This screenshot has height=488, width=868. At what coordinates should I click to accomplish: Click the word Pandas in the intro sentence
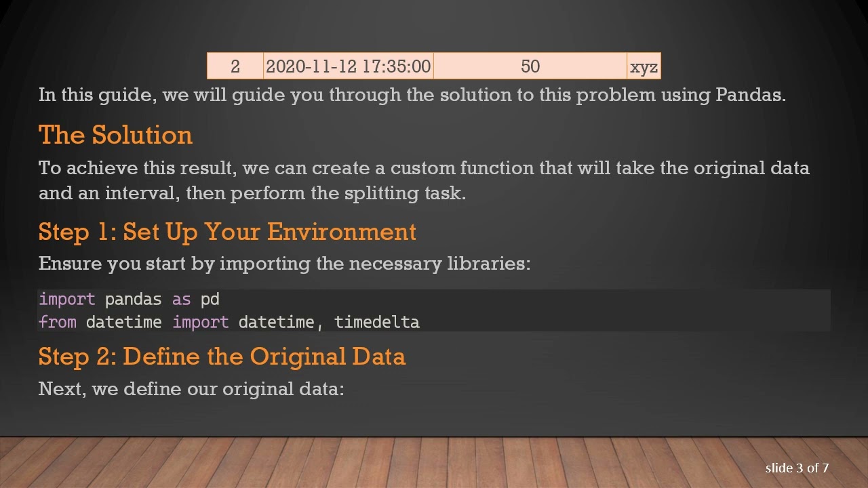pyautogui.click(x=749, y=95)
